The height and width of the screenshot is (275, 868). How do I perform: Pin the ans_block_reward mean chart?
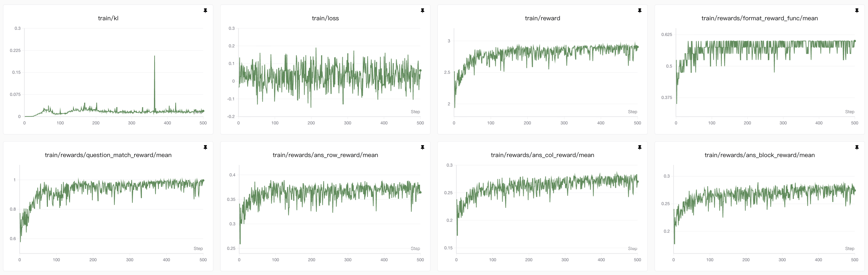click(857, 148)
